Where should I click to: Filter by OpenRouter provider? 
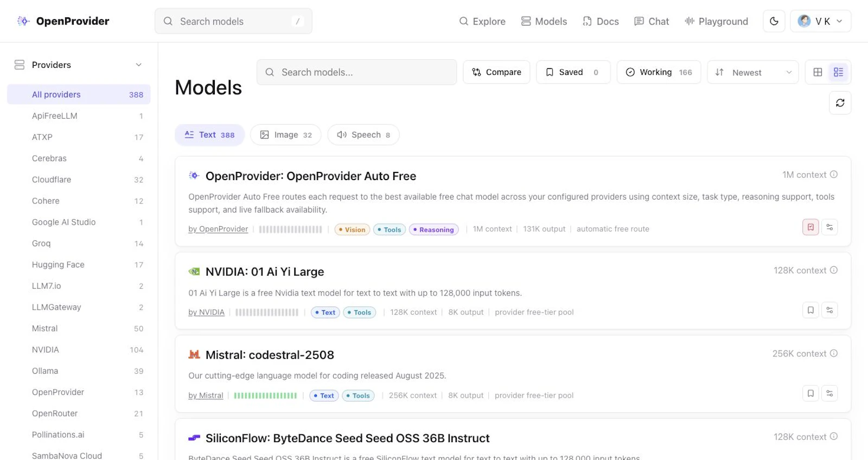(x=79, y=413)
